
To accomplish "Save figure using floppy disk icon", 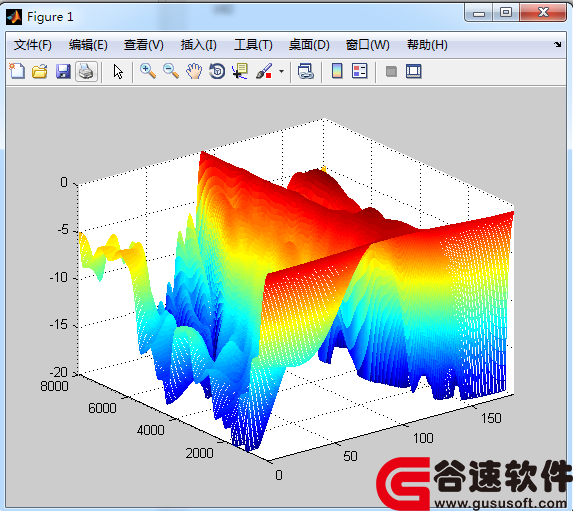I will click(63, 71).
